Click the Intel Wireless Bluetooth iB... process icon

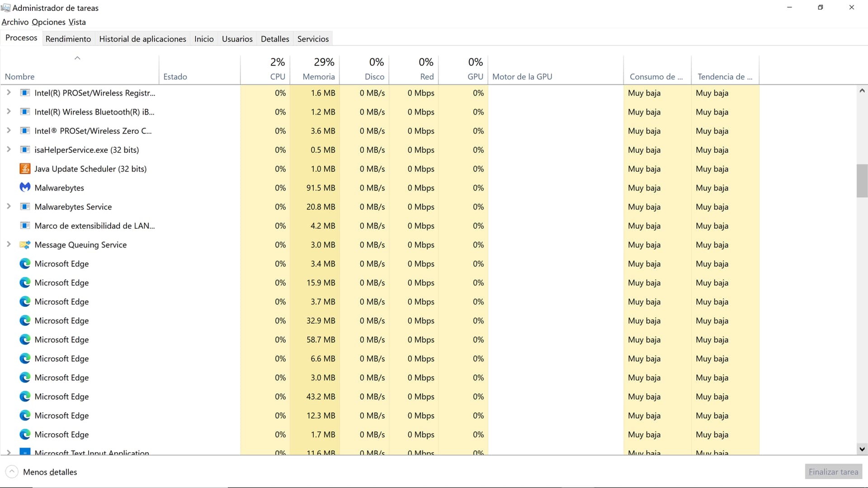point(25,112)
